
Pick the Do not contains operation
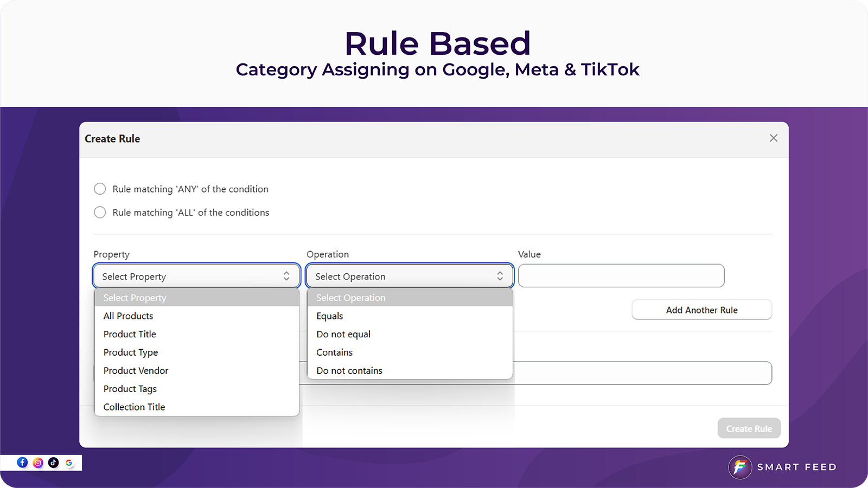pos(410,370)
